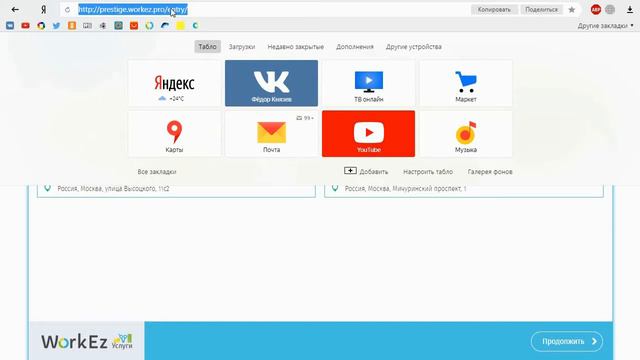The image size is (640, 360).
Task: Open the YouTube bookmark in bookmarks bar
Action: 25,25
